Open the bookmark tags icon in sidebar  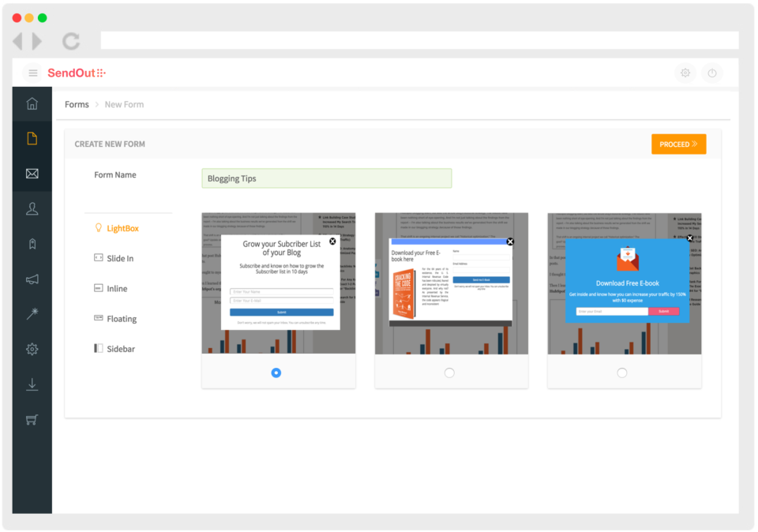pos(32,243)
